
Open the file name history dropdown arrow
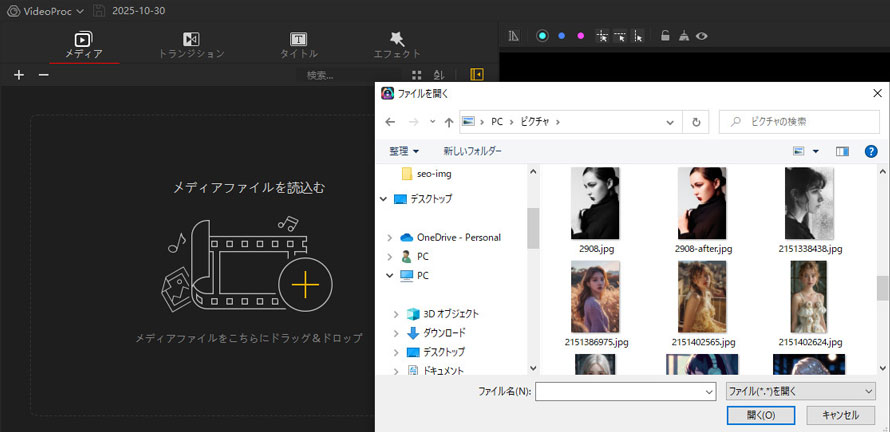click(710, 391)
